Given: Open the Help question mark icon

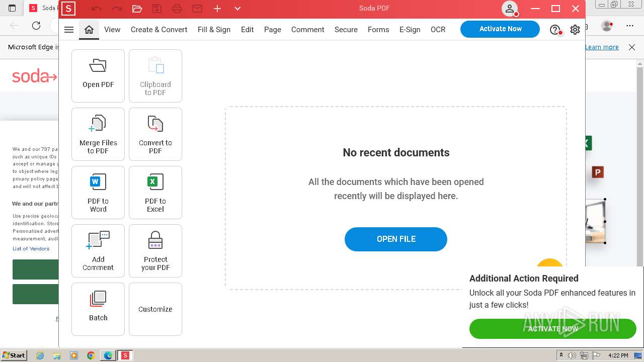Looking at the screenshot, I should [555, 30].
